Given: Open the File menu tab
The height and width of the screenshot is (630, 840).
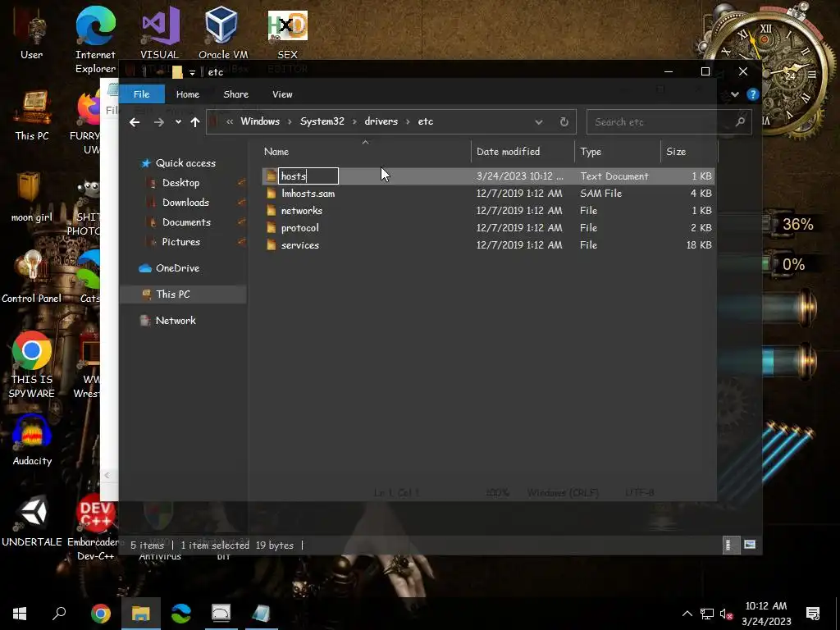Looking at the screenshot, I should tap(141, 94).
